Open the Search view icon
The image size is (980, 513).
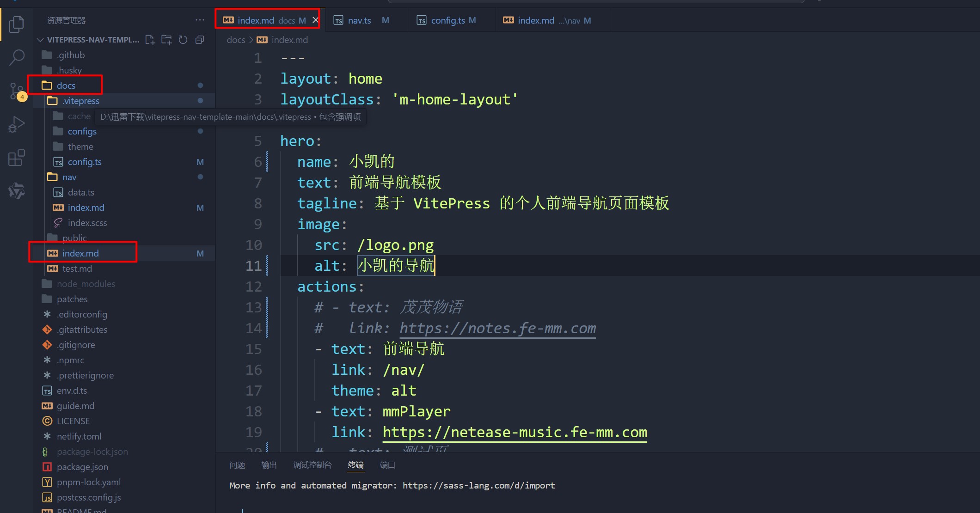click(x=17, y=58)
